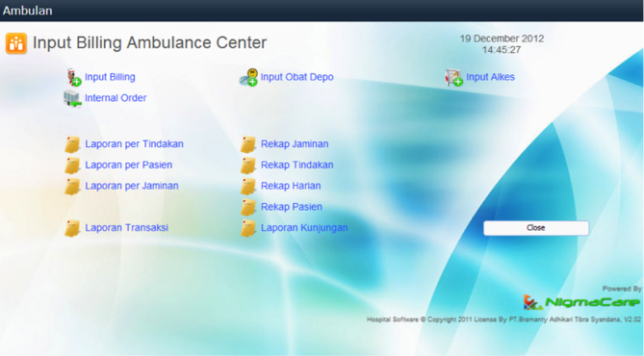Image resolution: width=644 pixels, height=356 pixels.
Task: Open the Input Obat Depo link
Action: pyautogui.click(x=296, y=77)
